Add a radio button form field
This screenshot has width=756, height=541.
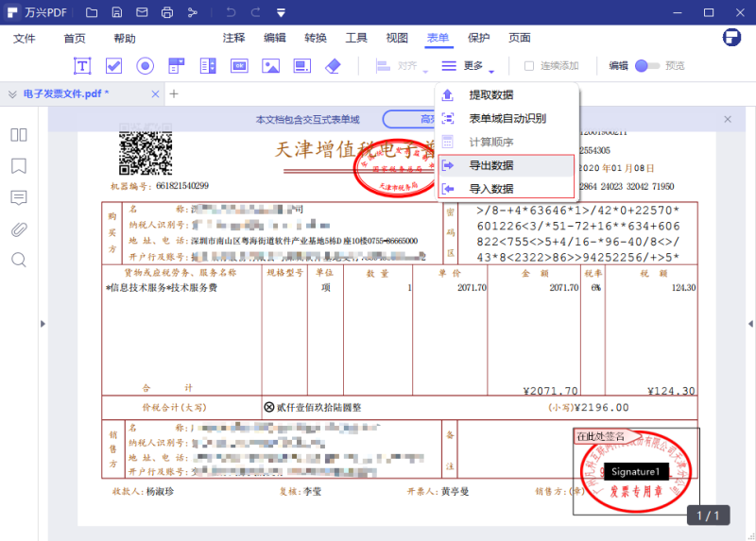146,65
